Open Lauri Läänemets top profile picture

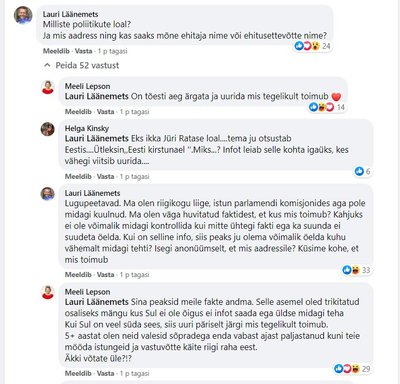coord(23,15)
